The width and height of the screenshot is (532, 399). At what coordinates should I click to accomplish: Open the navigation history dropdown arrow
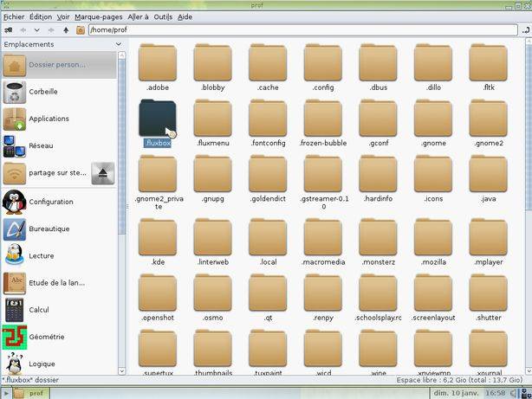coord(36,30)
